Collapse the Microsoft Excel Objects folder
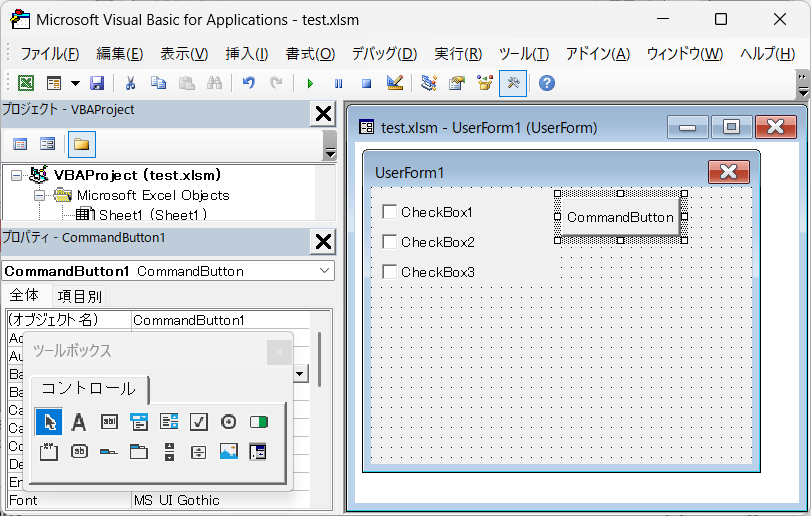 (x=39, y=195)
